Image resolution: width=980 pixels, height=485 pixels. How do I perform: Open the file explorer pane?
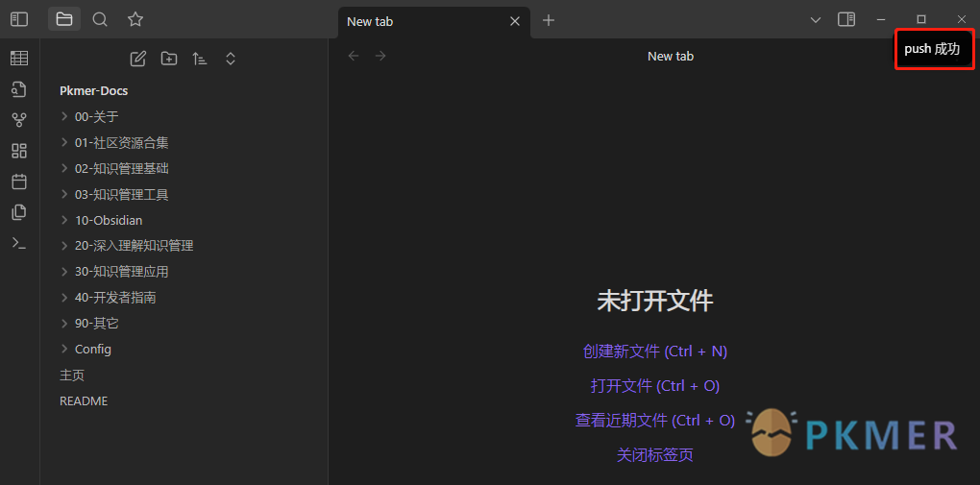64,19
